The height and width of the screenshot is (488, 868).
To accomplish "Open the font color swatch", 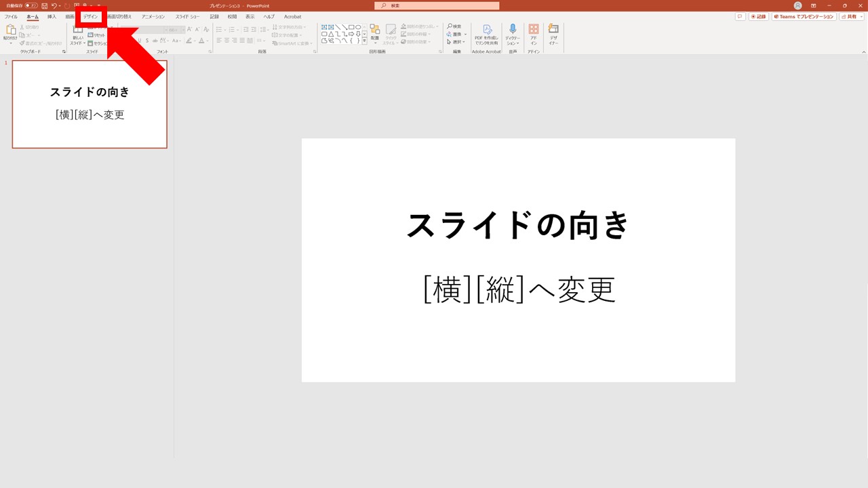I will coord(201,41).
